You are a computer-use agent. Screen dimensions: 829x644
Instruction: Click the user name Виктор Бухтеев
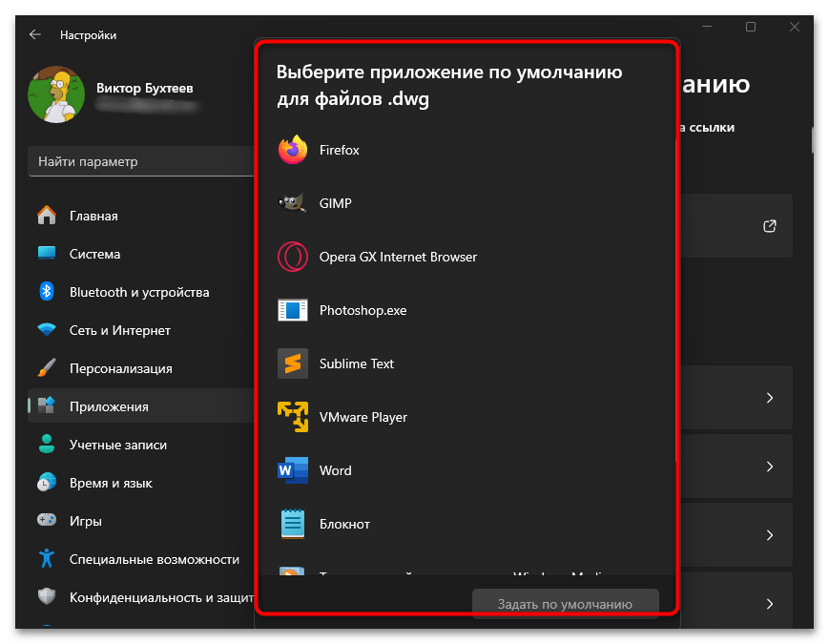click(144, 88)
